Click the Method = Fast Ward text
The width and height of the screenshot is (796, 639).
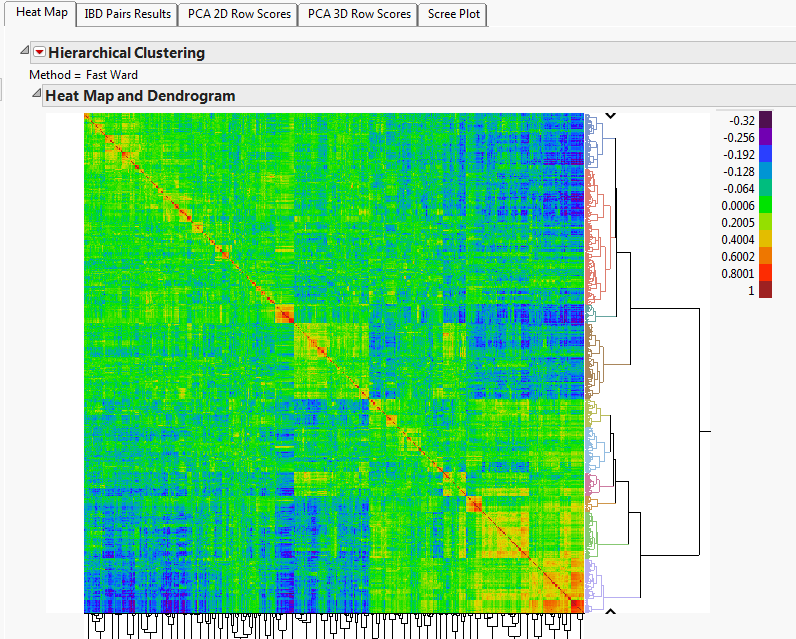pos(83,75)
